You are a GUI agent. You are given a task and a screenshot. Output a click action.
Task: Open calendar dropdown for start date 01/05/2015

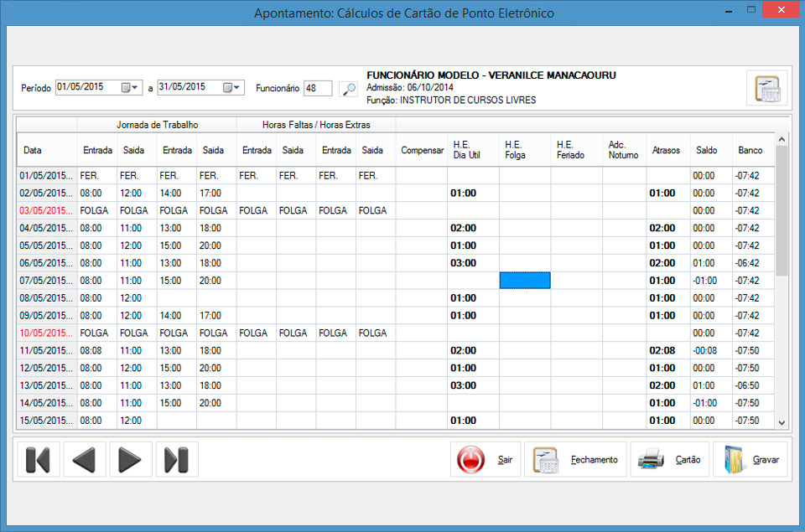tap(130, 87)
